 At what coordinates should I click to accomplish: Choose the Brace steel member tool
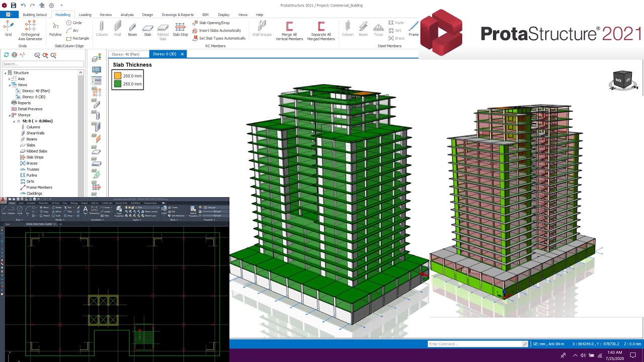[397, 38]
